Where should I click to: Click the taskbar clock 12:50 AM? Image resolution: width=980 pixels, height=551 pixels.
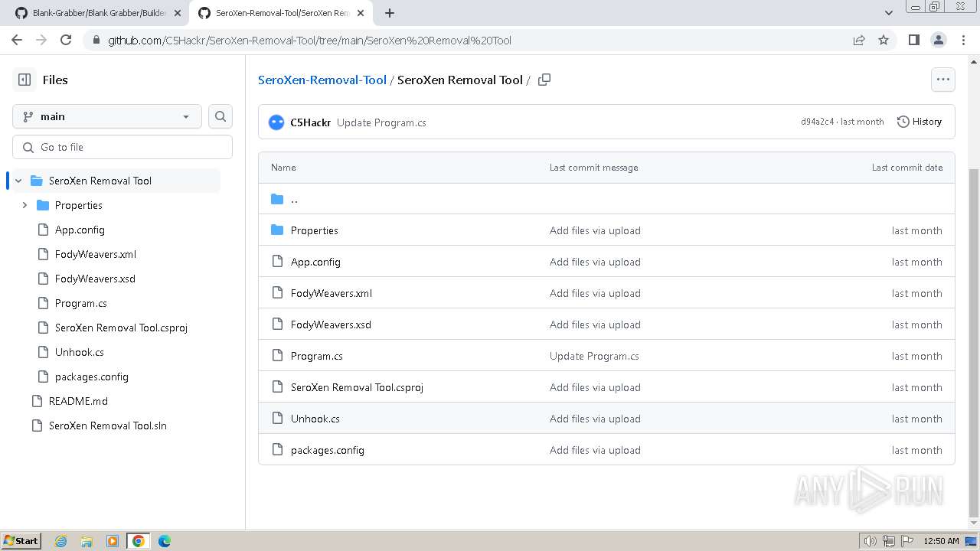pos(941,541)
